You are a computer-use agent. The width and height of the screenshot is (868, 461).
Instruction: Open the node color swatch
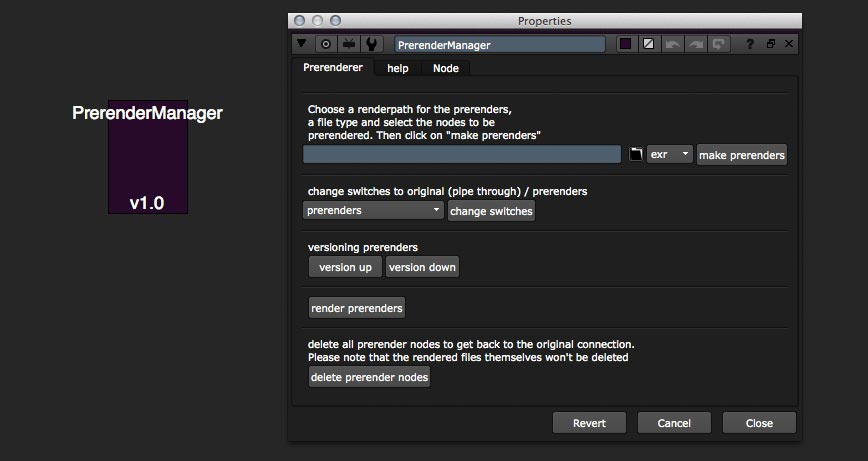(x=625, y=44)
